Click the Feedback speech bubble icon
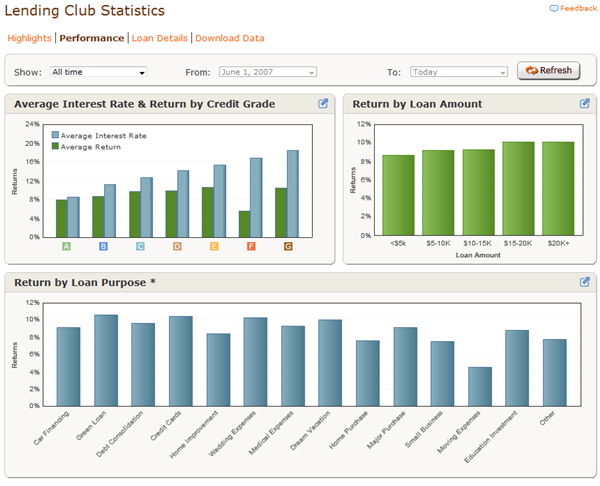This screenshot has width=600, height=486. coord(554,8)
